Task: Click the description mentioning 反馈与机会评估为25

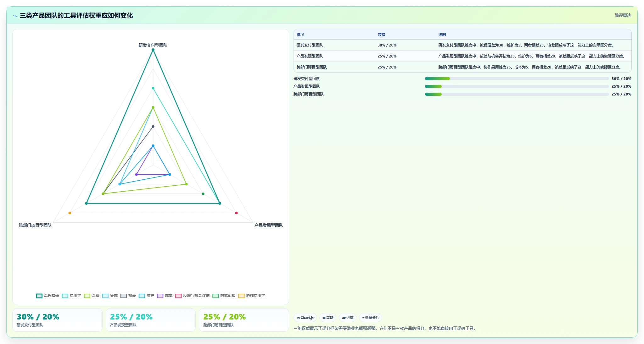Action: (x=532, y=56)
